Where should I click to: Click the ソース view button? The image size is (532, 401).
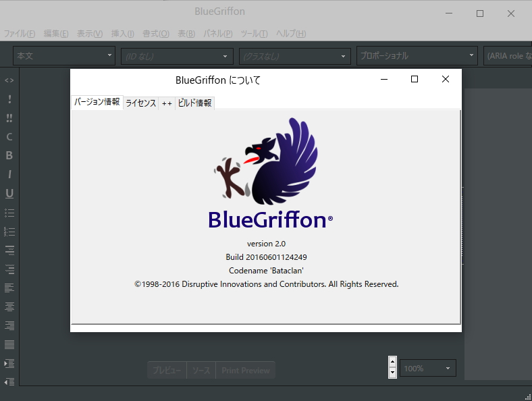[x=201, y=370]
